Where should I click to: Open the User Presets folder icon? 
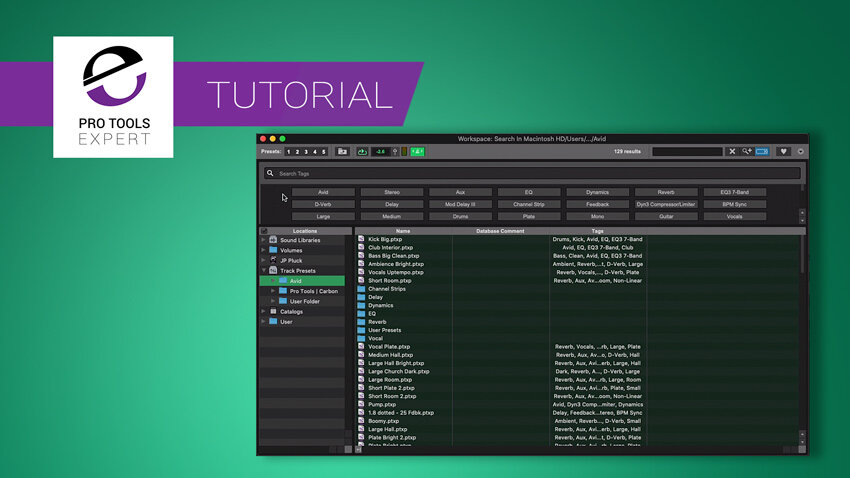point(361,330)
